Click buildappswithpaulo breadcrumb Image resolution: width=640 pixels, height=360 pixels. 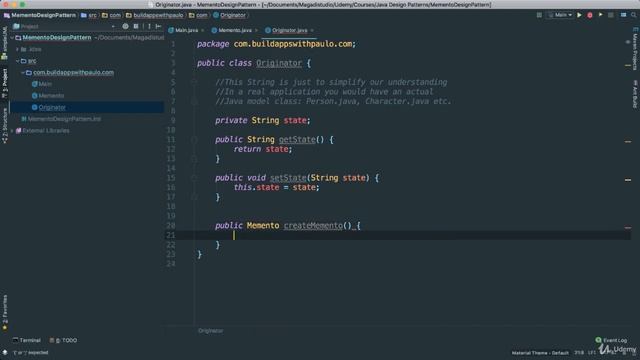pyautogui.click(x=158, y=15)
